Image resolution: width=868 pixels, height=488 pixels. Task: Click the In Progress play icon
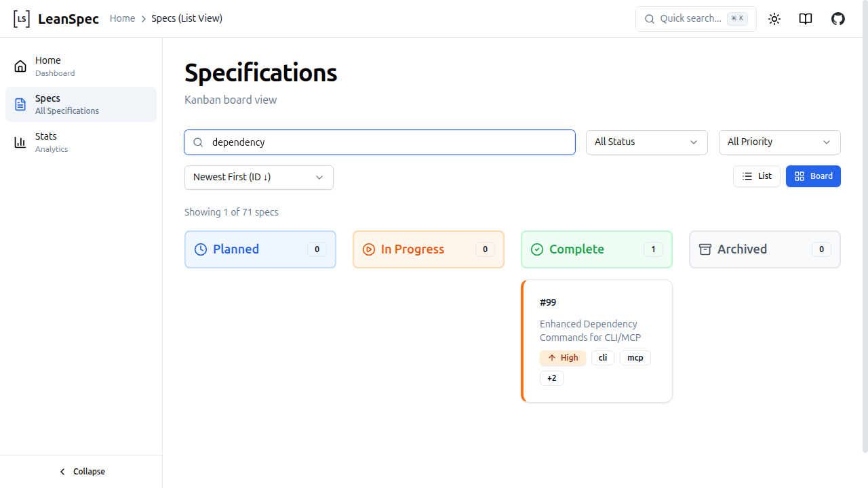tap(368, 249)
